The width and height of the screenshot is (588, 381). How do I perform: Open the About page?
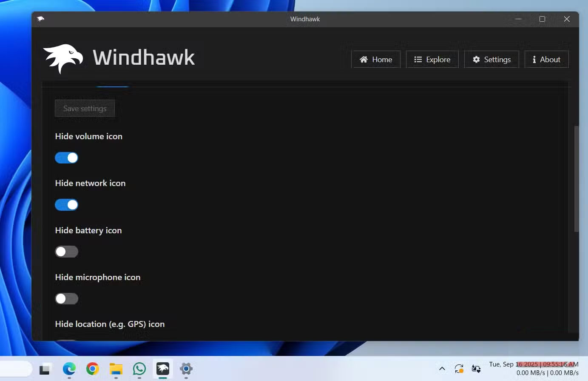(547, 60)
